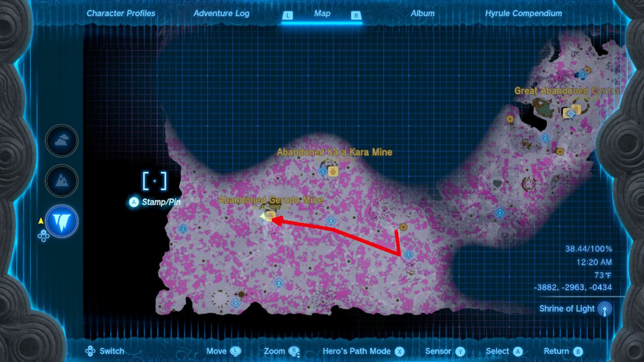Click the R shoulder tab switcher
This screenshot has height=362, width=644.
356,15
